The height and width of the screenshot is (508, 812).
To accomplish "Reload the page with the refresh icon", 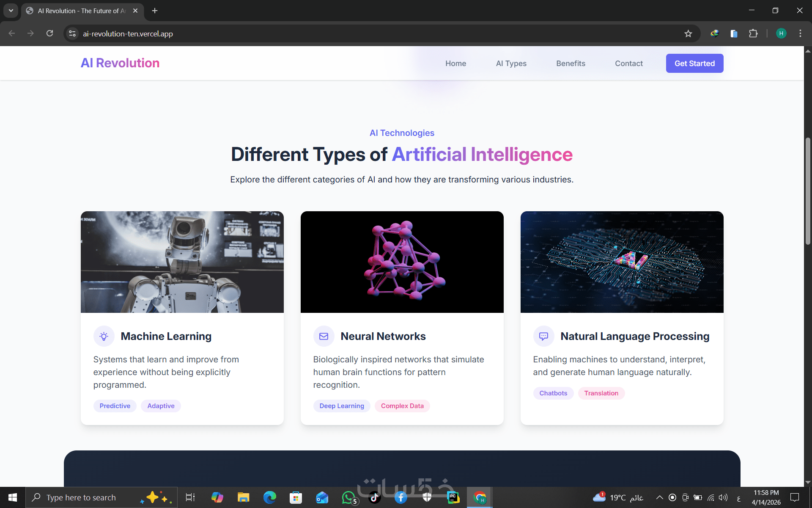I will [x=50, y=33].
